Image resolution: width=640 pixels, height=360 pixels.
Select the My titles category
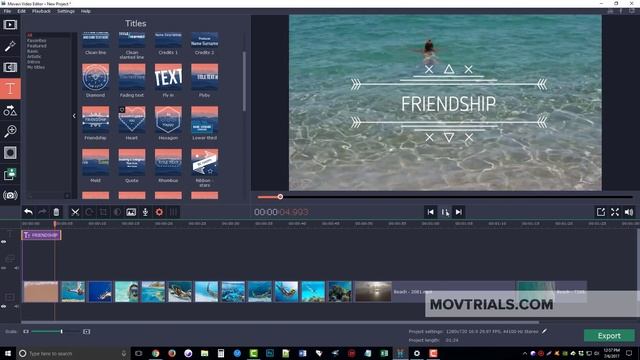(36, 67)
